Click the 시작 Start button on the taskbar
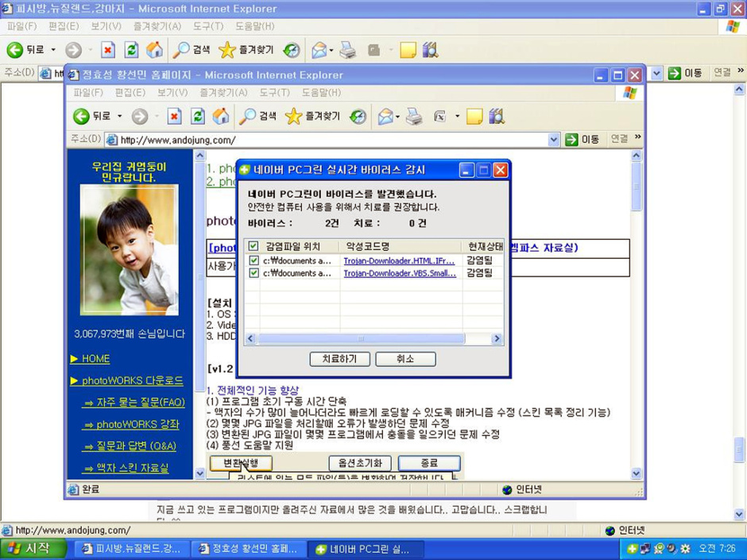Screen dimensions: 747x560 pyautogui.click(x=32, y=549)
